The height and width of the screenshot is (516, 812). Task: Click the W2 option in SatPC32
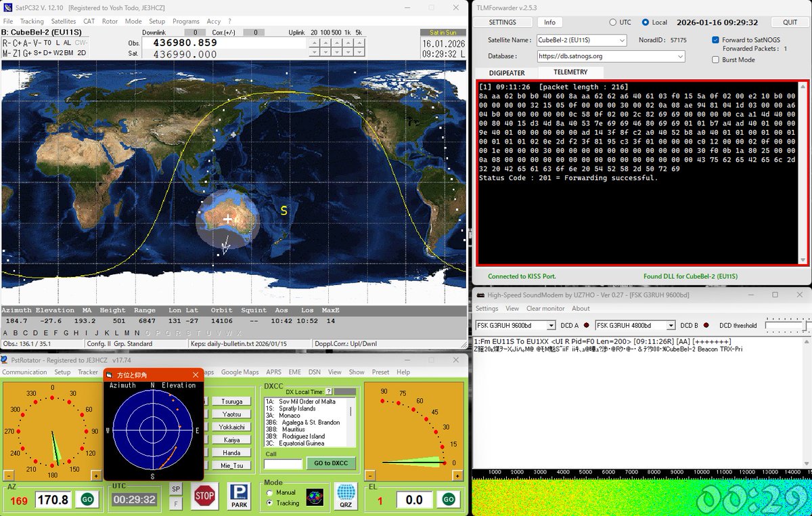pyautogui.click(x=58, y=53)
